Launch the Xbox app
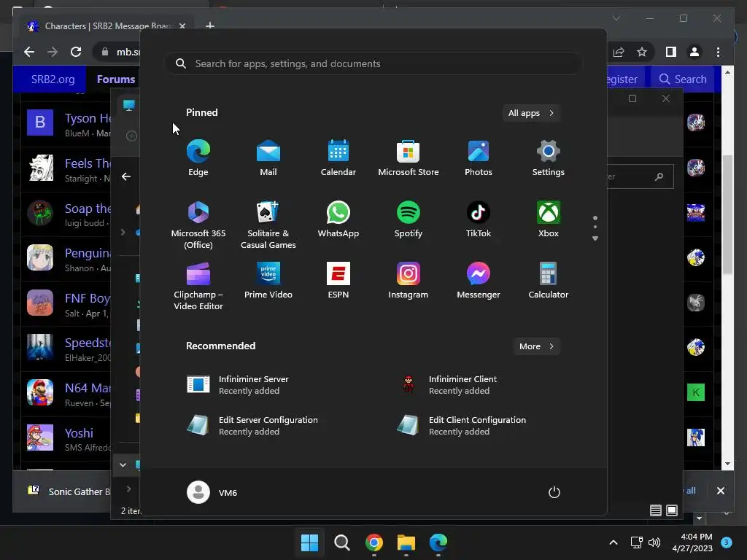This screenshot has width=747, height=560. [549, 219]
